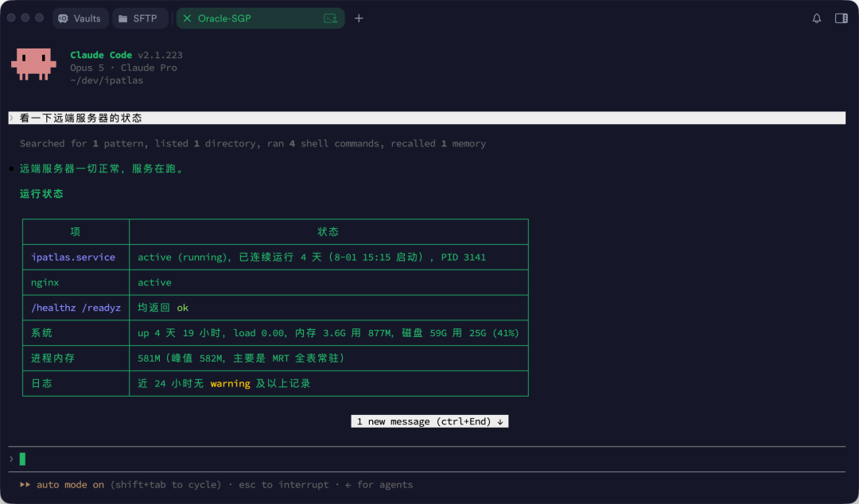Switch to the SFTP tab

click(x=140, y=18)
